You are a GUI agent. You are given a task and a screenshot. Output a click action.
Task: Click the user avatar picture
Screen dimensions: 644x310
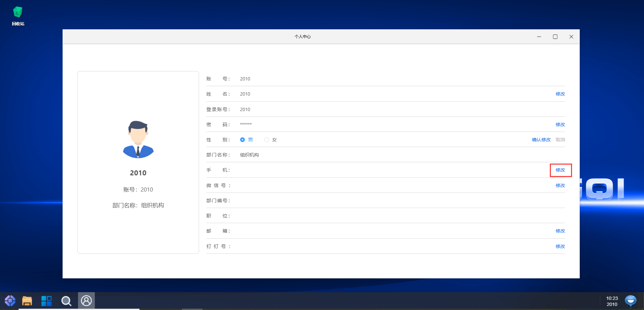(x=138, y=139)
